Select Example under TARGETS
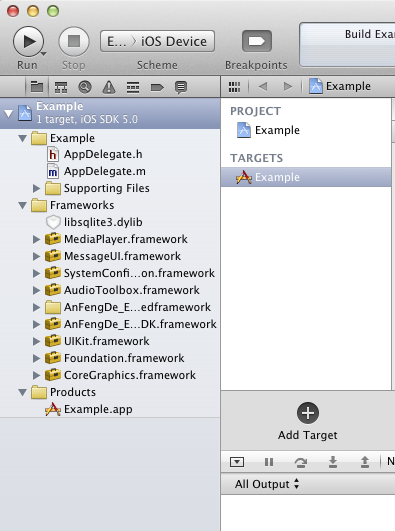395x531 pixels. click(x=306, y=177)
